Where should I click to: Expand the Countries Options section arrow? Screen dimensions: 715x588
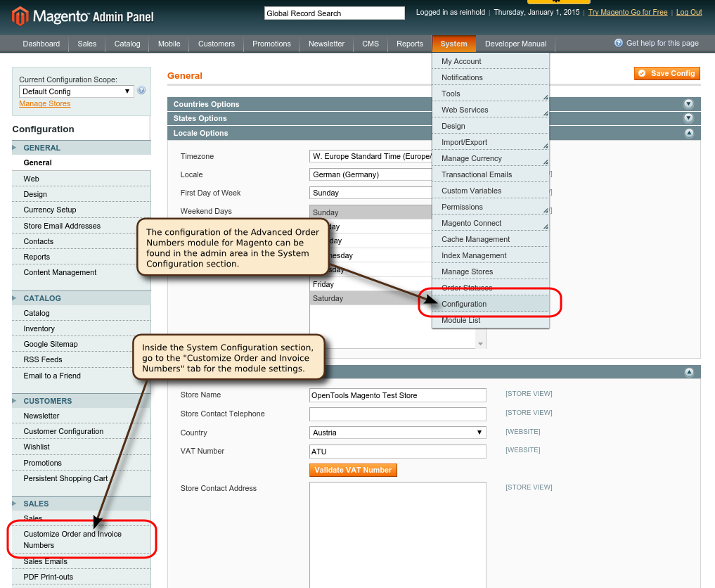(688, 104)
